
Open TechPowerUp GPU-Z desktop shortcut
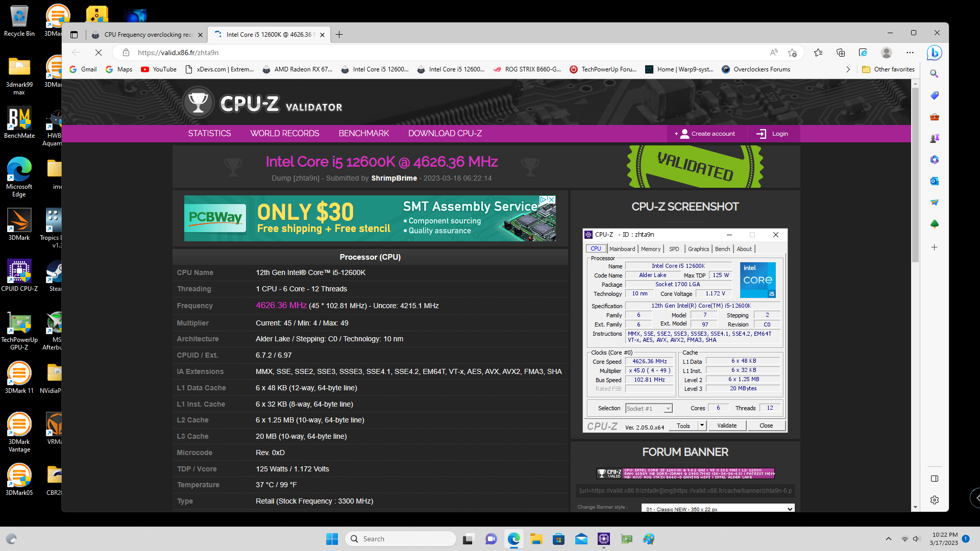(19, 331)
